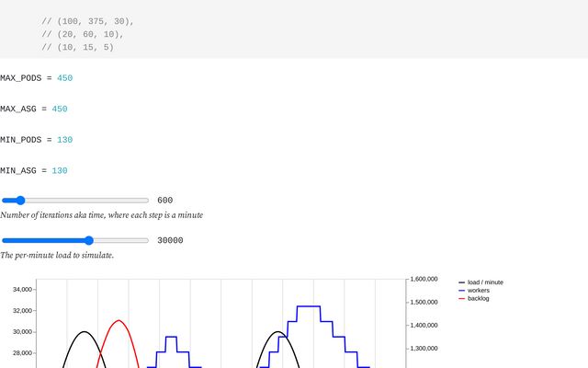Click the blue workers legend swatch
The width and height of the screenshot is (588, 368).
coord(461,291)
